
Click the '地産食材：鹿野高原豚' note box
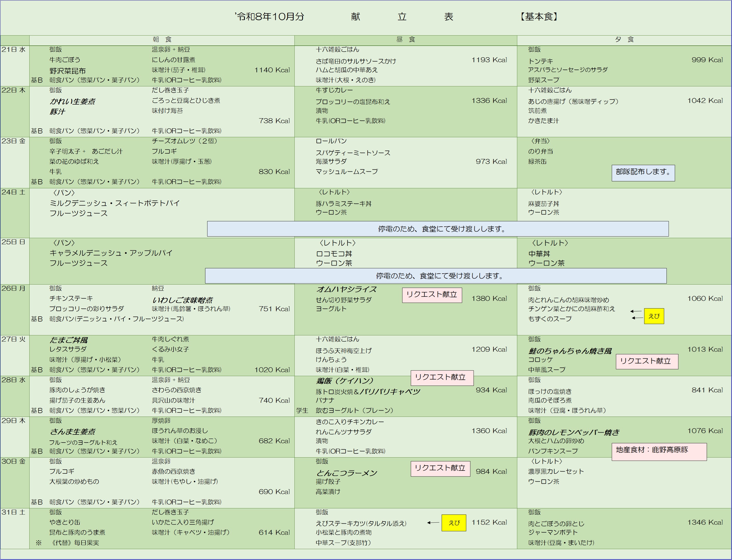click(x=659, y=452)
